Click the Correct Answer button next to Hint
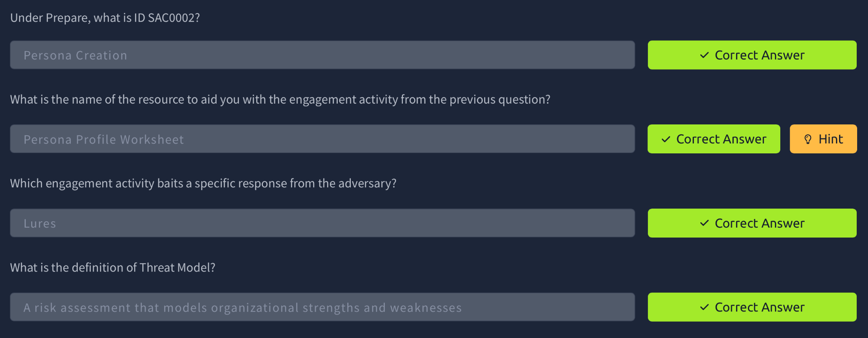Image resolution: width=868 pixels, height=338 pixels. 714,139
